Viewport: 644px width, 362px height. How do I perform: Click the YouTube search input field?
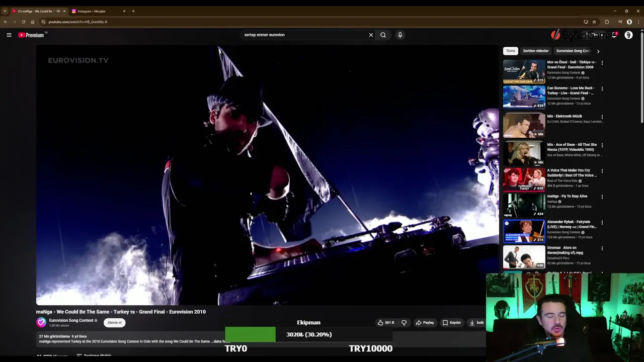click(x=304, y=35)
